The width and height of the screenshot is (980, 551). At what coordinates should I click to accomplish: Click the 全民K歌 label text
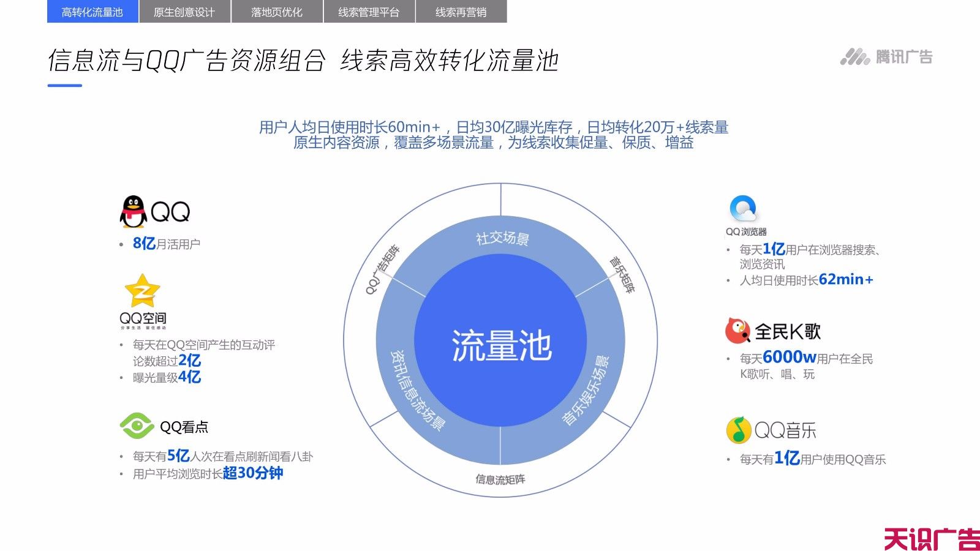click(787, 332)
